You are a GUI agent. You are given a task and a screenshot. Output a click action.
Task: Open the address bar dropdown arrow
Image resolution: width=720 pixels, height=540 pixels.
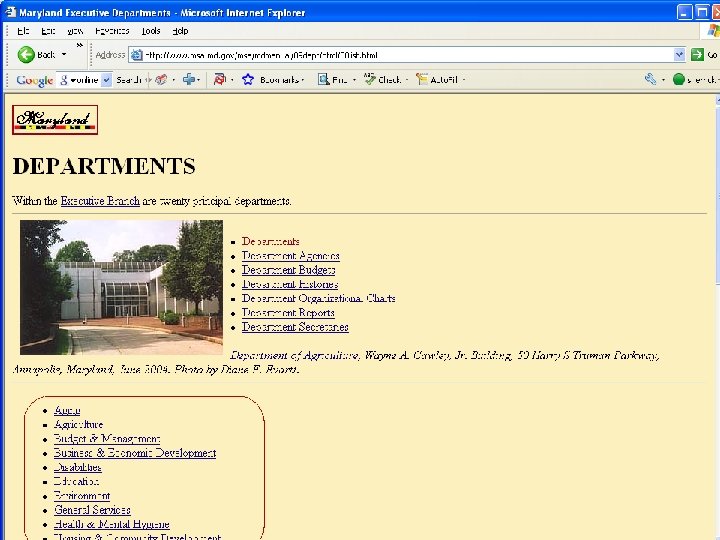tap(680, 55)
